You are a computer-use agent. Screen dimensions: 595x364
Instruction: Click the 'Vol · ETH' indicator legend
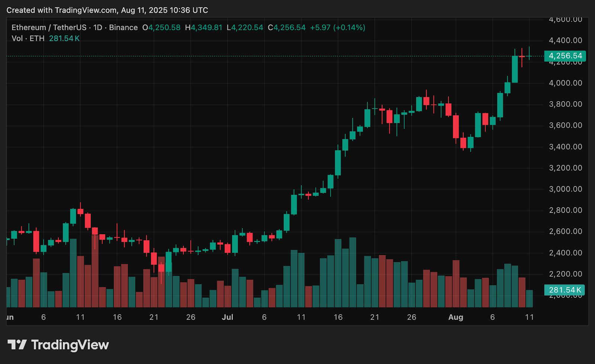click(28, 39)
